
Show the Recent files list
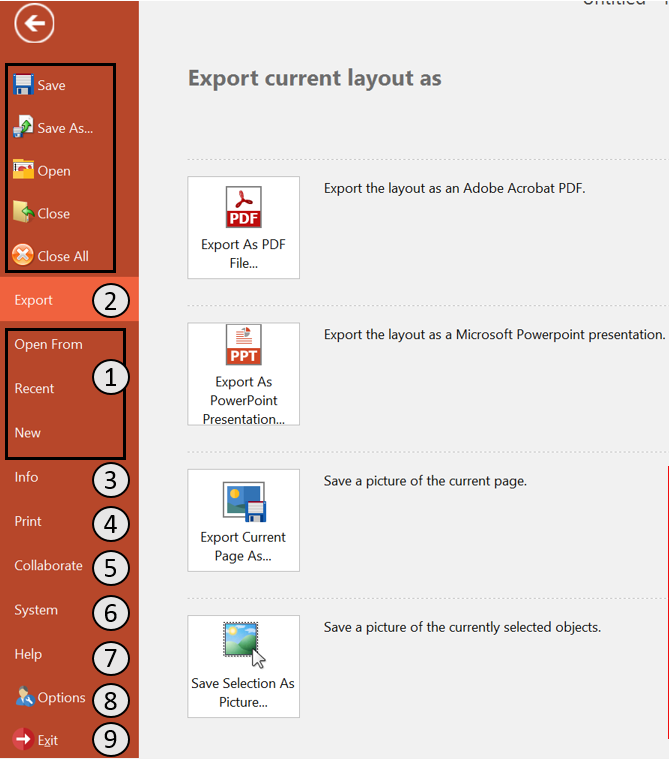pyautogui.click(x=34, y=388)
